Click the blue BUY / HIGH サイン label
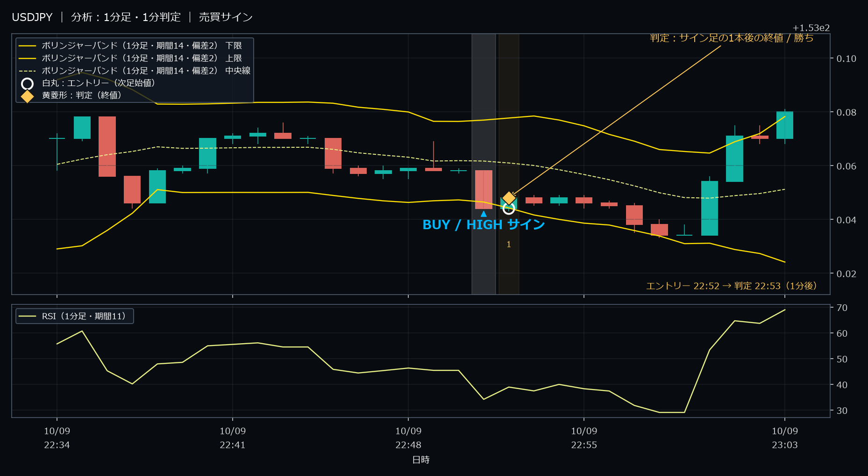Viewport: 868px width, 476px height. pos(484,225)
